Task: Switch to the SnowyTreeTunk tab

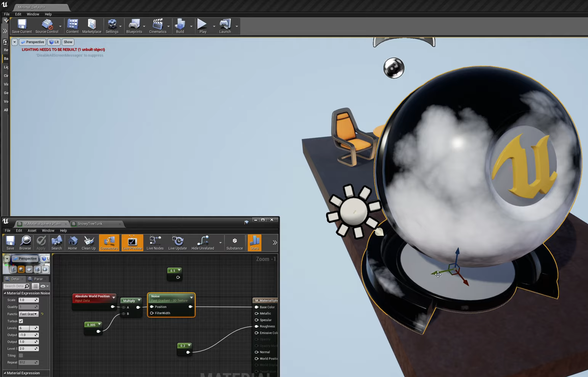Action: pos(90,224)
